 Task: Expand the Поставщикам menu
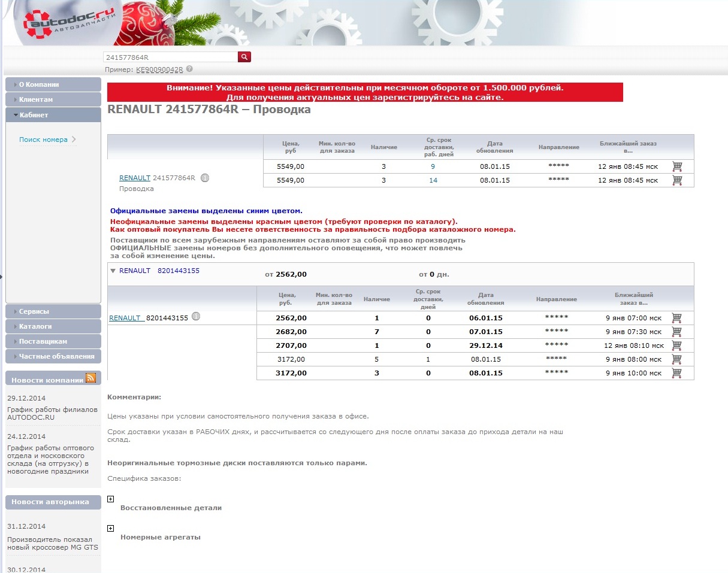pos(53,341)
